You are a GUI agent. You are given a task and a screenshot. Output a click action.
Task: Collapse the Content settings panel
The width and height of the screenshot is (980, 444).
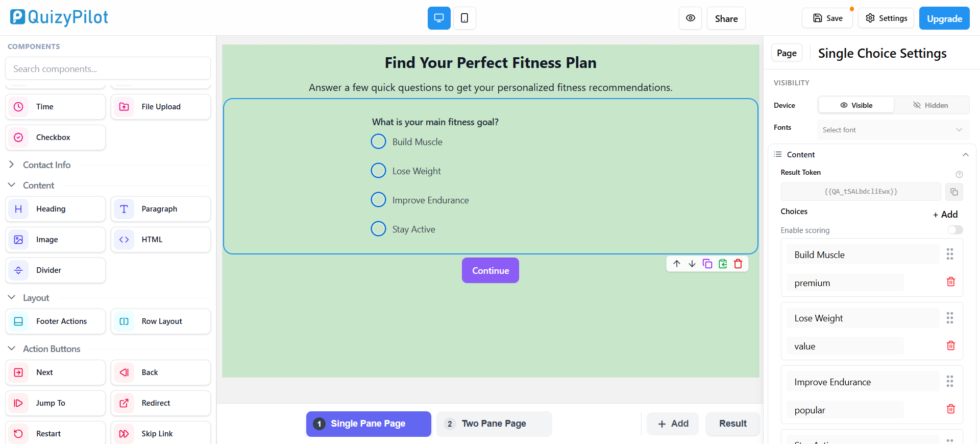pos(965,155)
